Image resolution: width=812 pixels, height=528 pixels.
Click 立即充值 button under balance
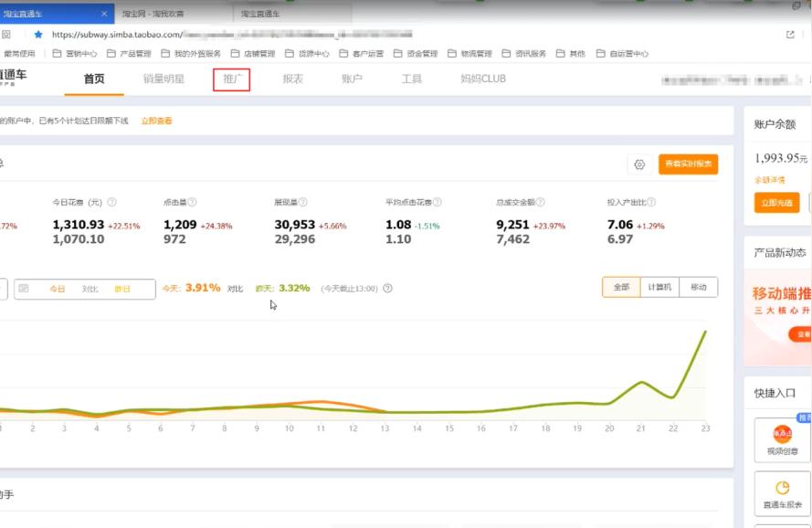776,203
